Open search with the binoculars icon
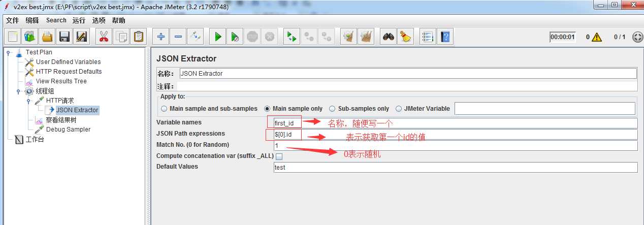Image resolution: width=644 pixels, height=225 pixels. [389, 37]
